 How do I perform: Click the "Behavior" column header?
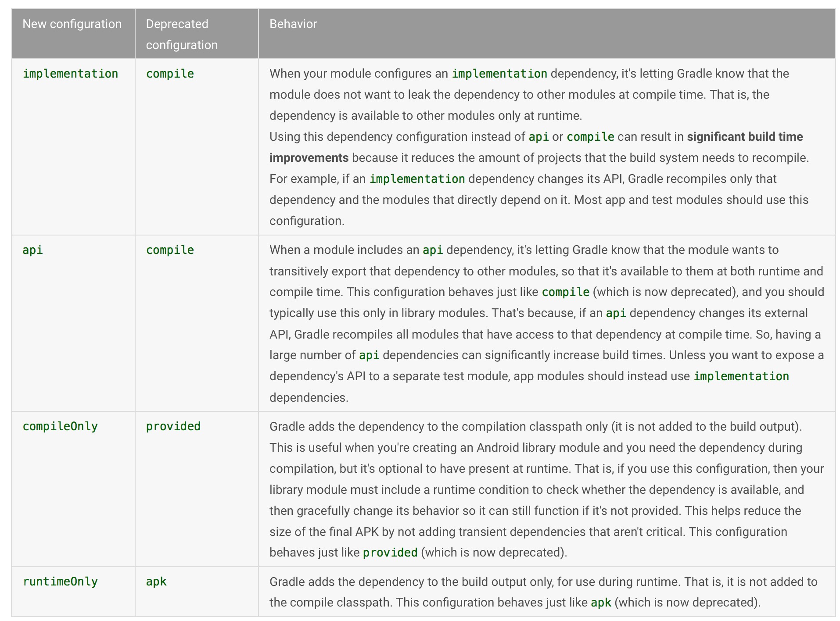pyautogui.click(x=293, y=24)
